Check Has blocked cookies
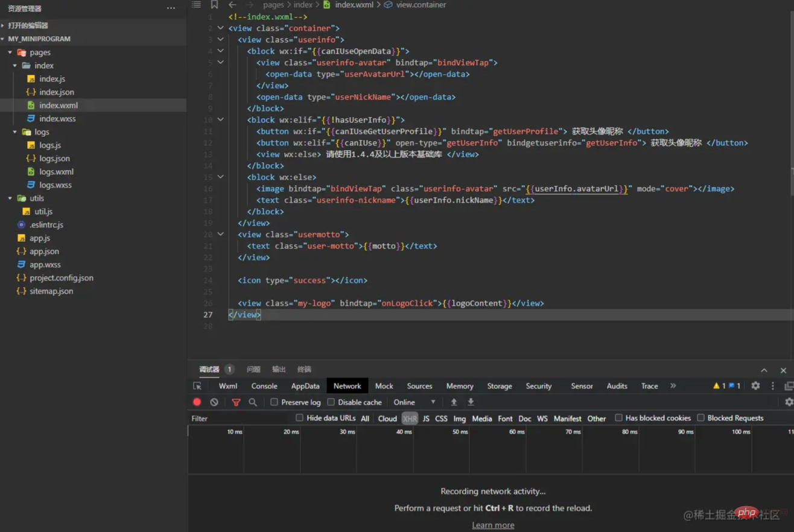The height and width of the screenshot is (532, 794). (x=618, y=418)
